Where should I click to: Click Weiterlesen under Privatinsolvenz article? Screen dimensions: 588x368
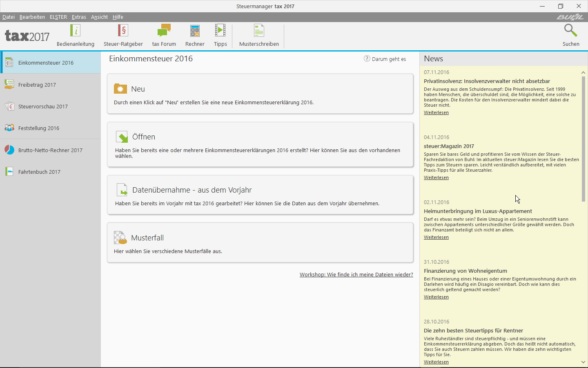click(x=436, y=112)
